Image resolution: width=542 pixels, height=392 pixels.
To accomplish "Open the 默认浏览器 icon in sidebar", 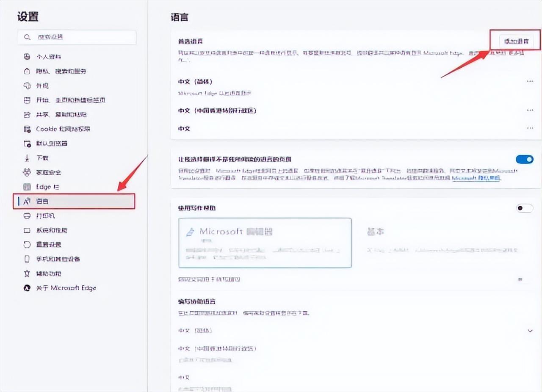I will click(27, 144).
